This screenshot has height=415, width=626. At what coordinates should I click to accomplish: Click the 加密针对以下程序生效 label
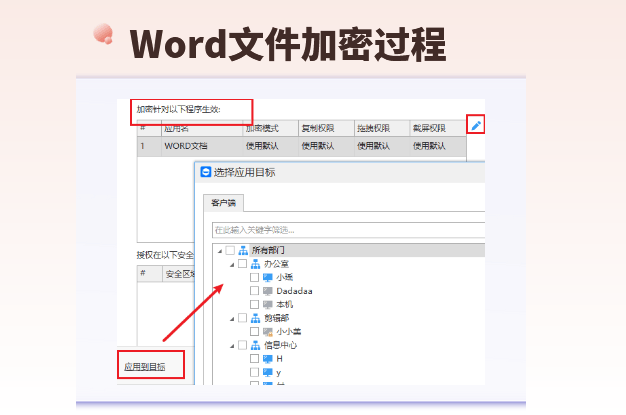click(x=178, y=109)
